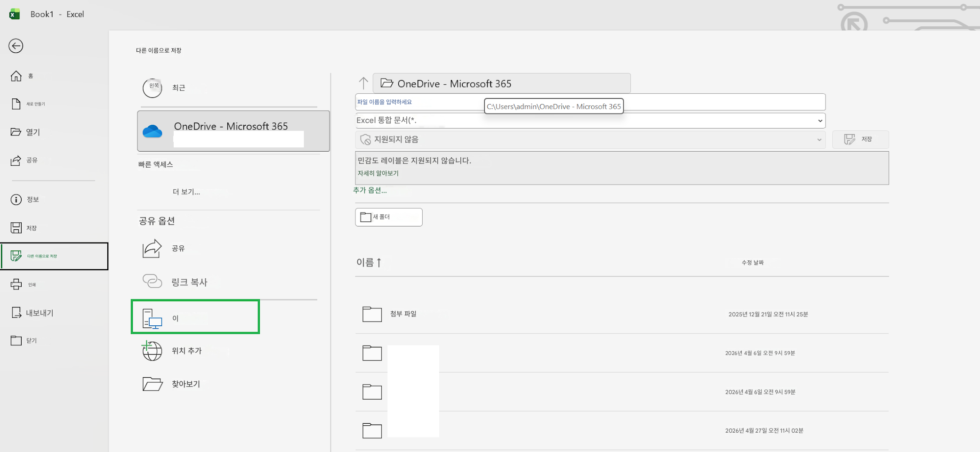Click the date 2025년 12월 21일 오전 11시 25분
The height and width of the screenshot is (452, 980).
768,314
